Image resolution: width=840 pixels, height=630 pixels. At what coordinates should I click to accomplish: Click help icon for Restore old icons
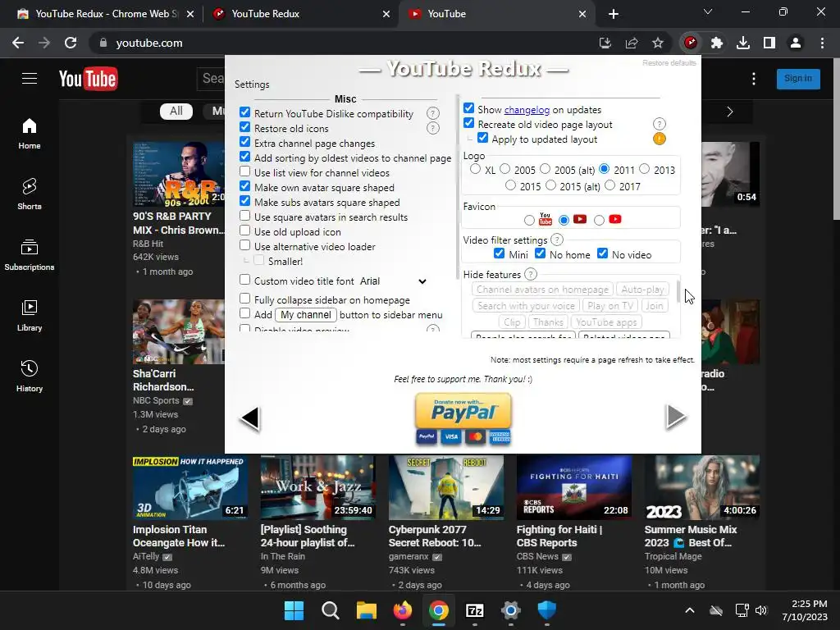pos(433,128)
